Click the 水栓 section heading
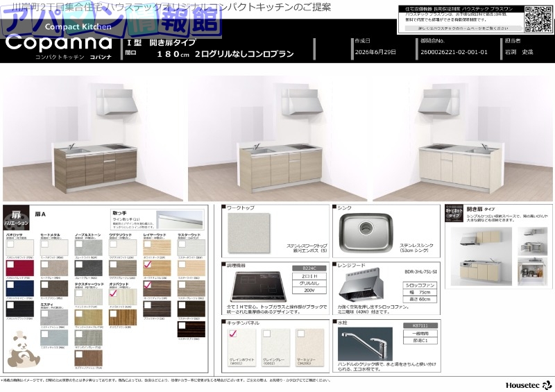555x392 pixels. point(342,323)
